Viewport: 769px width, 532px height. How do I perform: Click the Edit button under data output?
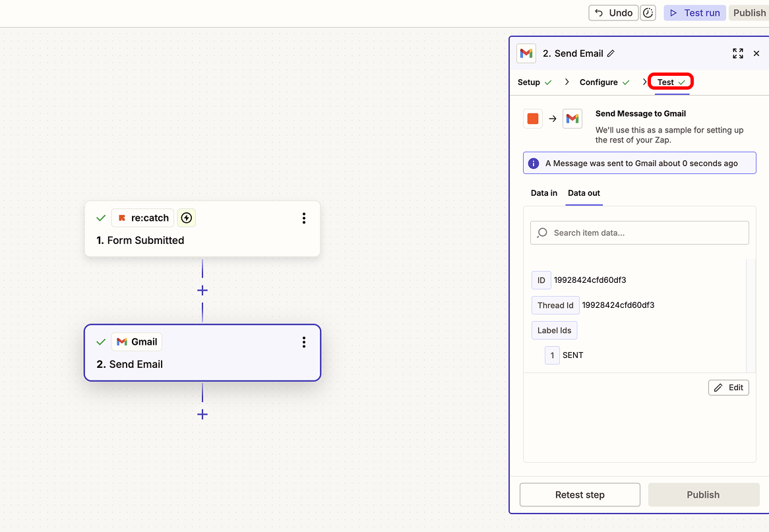(x=729, y=388)
